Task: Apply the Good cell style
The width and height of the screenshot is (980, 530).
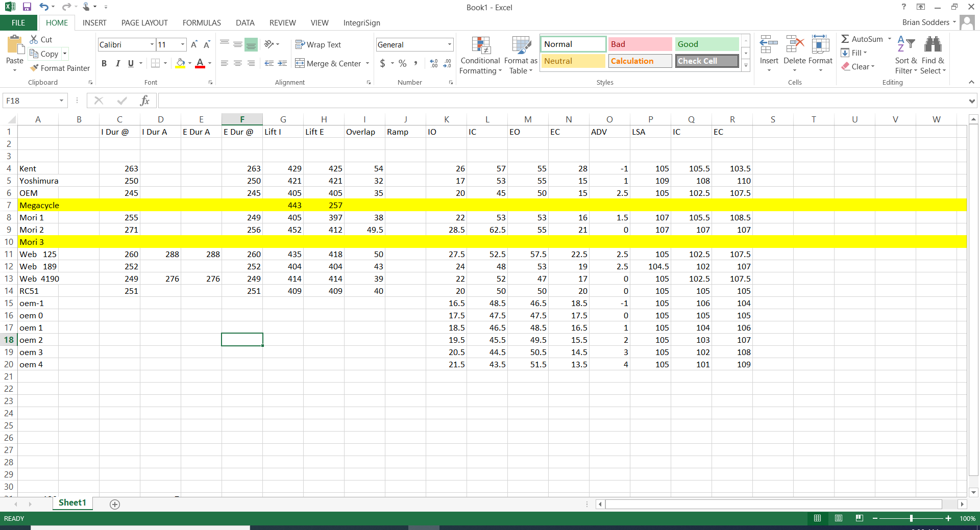Action: point(707,44)
